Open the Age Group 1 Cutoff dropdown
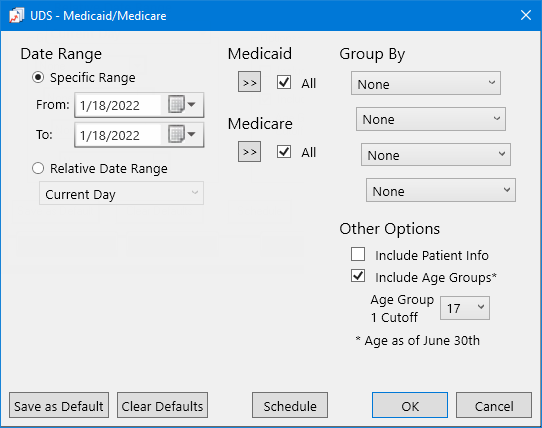This screenshot has width=542, height=428. click(x=465, y=308)
